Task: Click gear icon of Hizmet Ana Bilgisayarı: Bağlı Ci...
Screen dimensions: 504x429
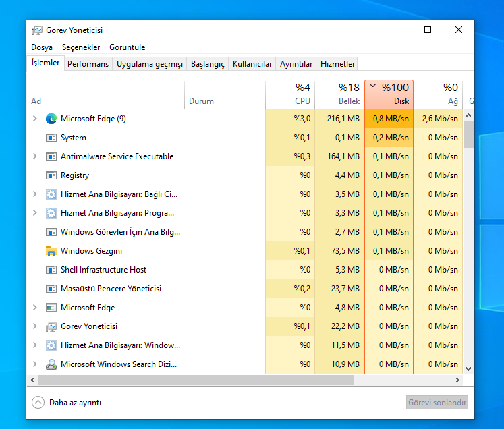Action: 51,194
